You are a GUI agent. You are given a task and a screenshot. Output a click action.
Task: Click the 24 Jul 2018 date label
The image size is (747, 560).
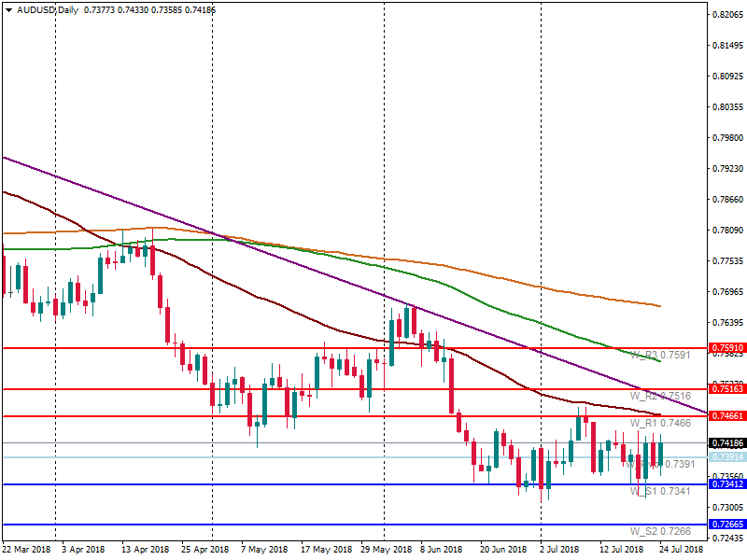[676, 551]
